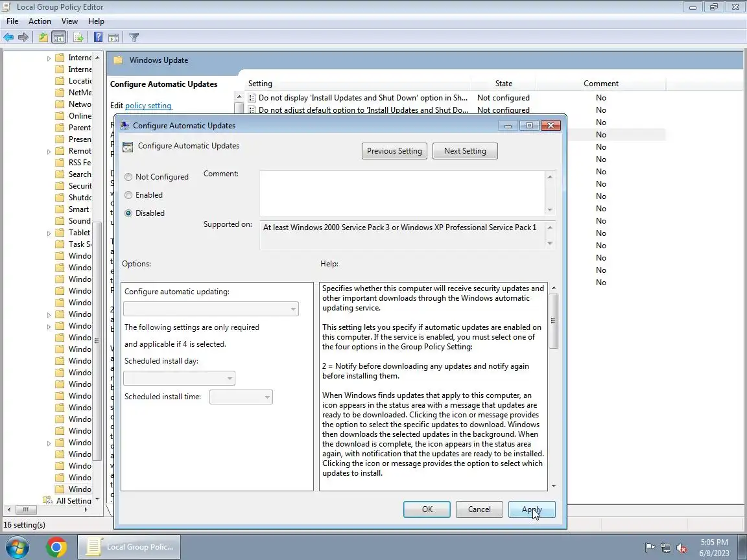Click Next Setting button

pos(465,151)
